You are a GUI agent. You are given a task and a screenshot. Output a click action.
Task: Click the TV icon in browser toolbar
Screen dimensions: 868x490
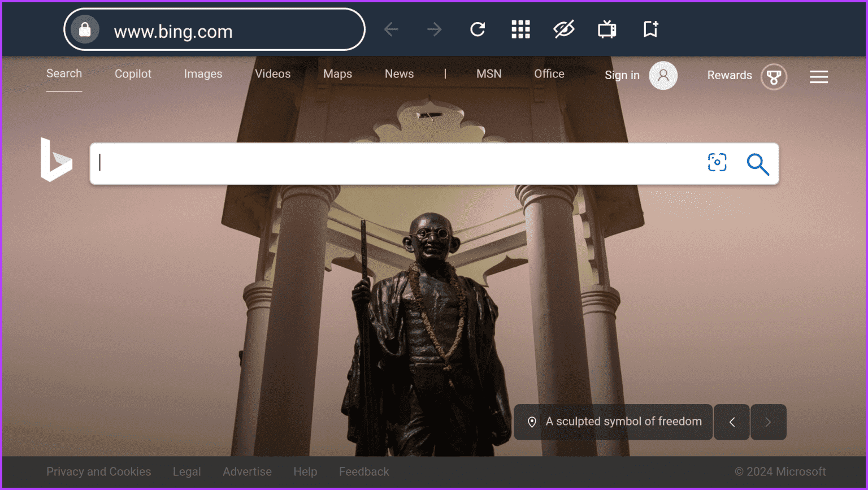coord(607,29)
